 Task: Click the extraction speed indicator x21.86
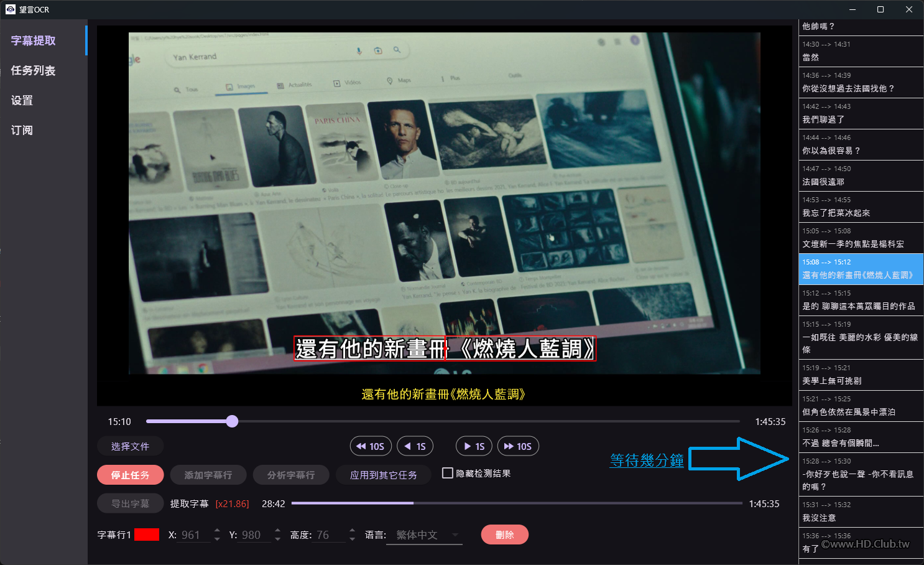[x=232, y=504]
